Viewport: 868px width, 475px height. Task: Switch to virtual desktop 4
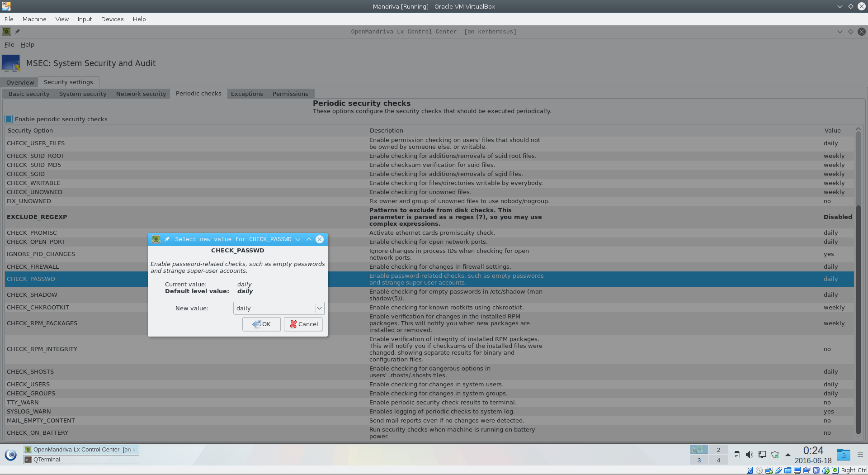(718, 460)
